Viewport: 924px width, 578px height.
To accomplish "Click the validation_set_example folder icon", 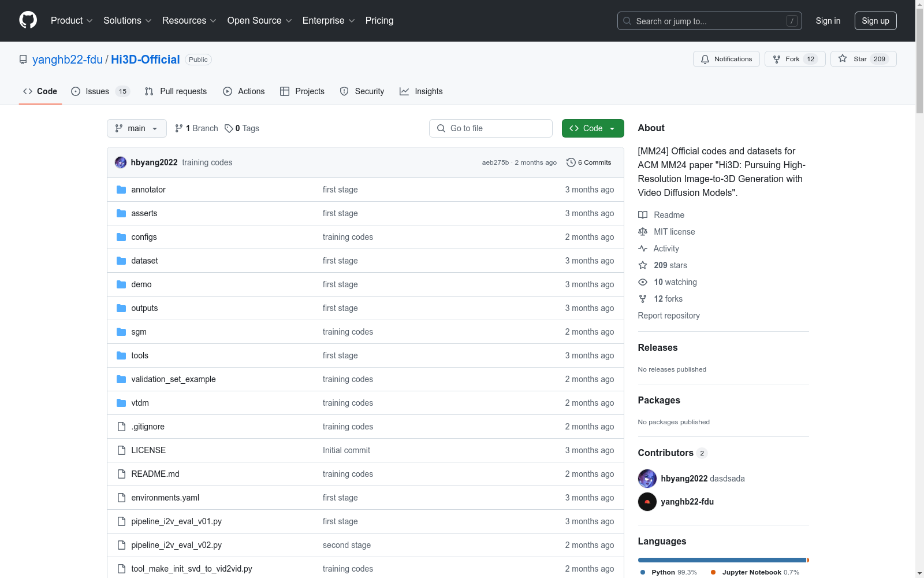I will pos(121,379).
